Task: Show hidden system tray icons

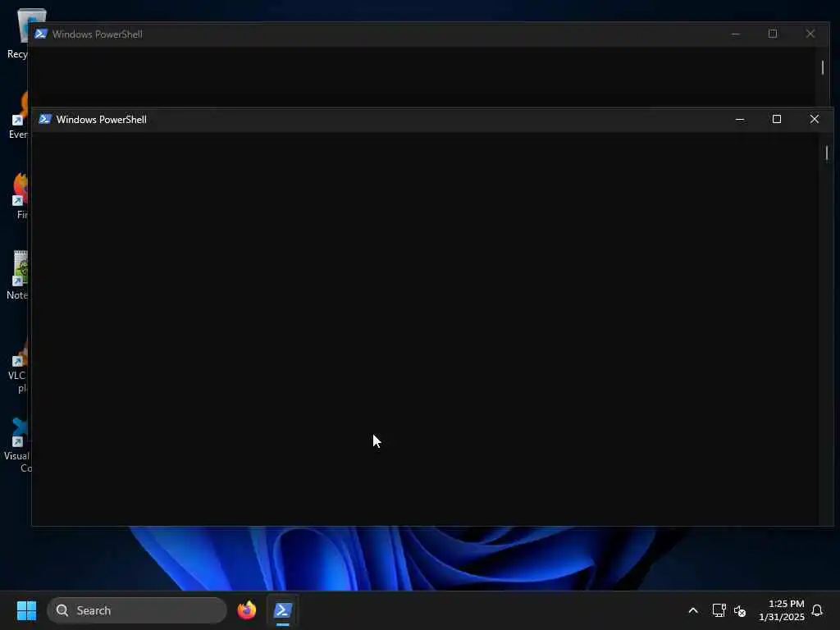Action: (x=692, y=610)
